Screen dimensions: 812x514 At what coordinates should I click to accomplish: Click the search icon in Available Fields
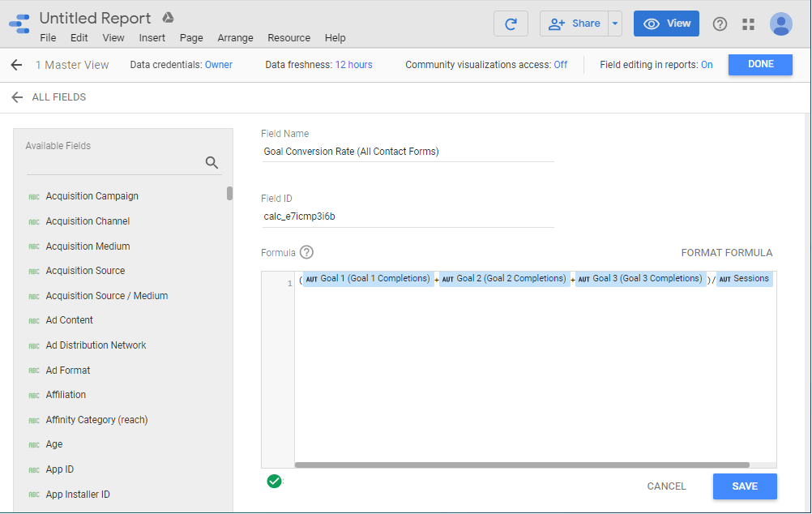(212, 162)
